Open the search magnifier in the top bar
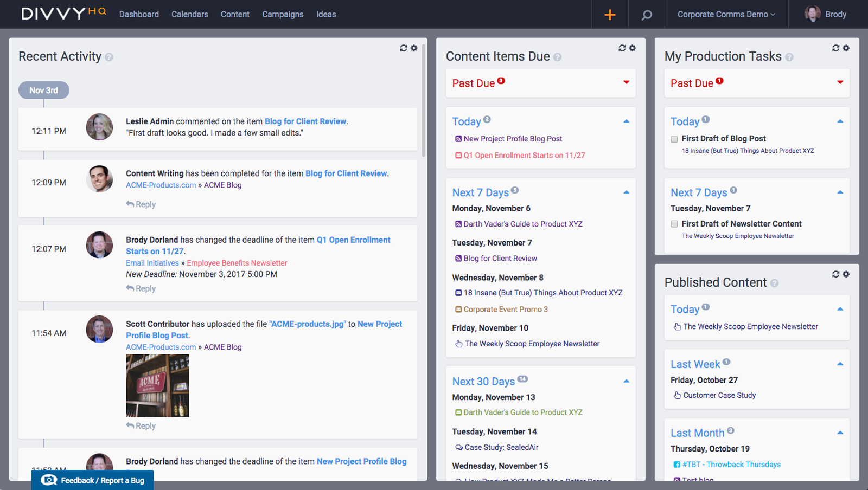Screen dimensions: 868x490 646,15
